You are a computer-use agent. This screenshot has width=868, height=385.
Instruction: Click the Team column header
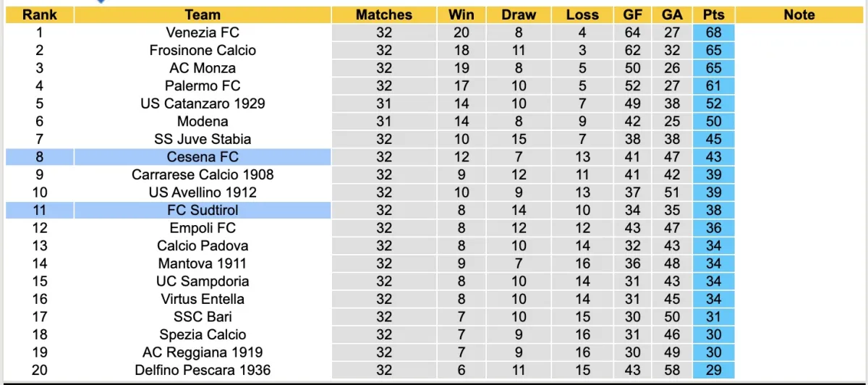coord(203,14)
